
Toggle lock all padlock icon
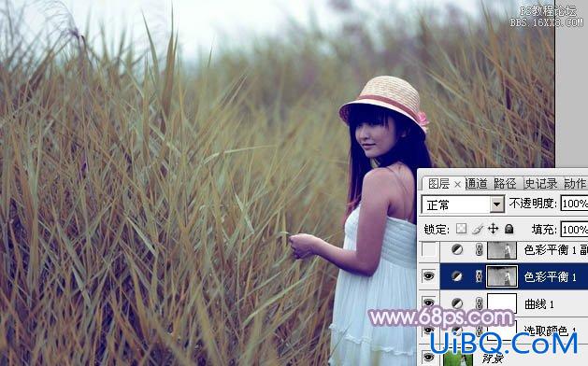[509, 229]
